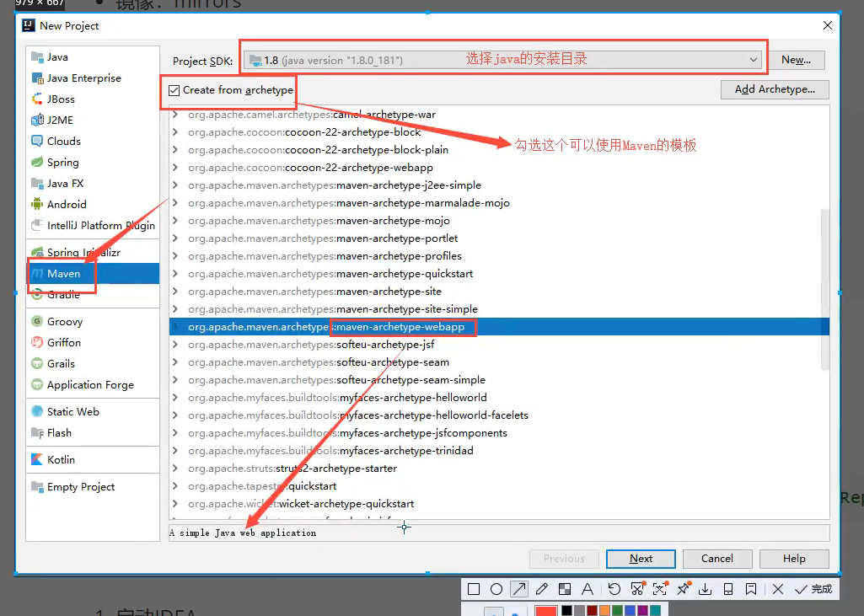Expand maven-archetype-j2ee-simple entry

[x=175, y=185]
